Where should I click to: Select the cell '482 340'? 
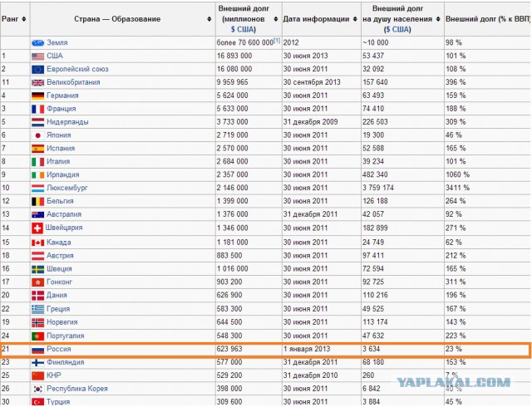coord(375,174)
